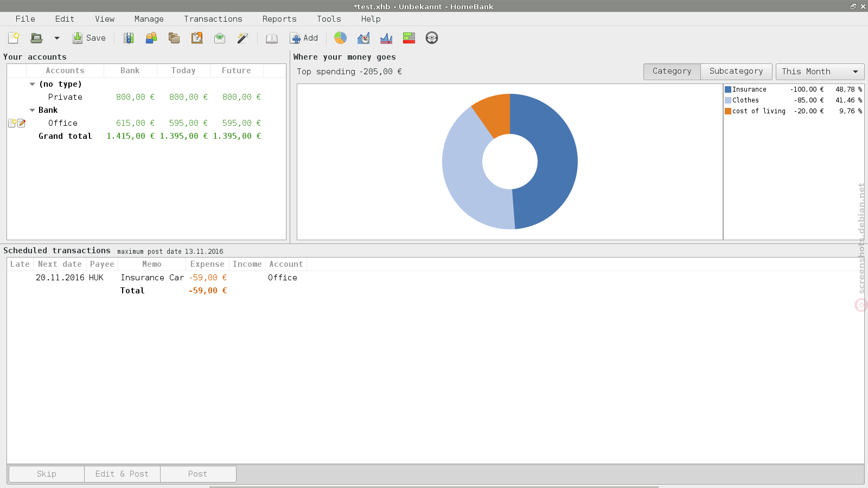
Task: Click the Insurance blue legend swatch
Action: coord(728,89)
